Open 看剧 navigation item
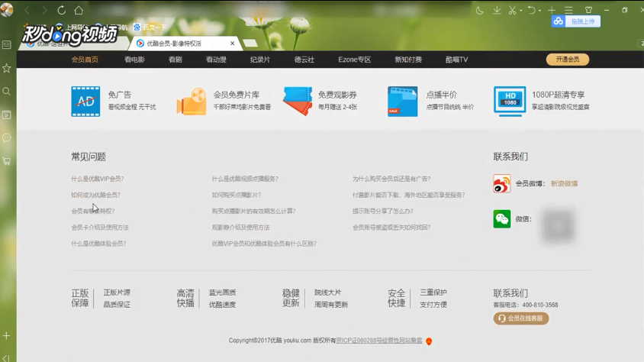 coord(175,60)
